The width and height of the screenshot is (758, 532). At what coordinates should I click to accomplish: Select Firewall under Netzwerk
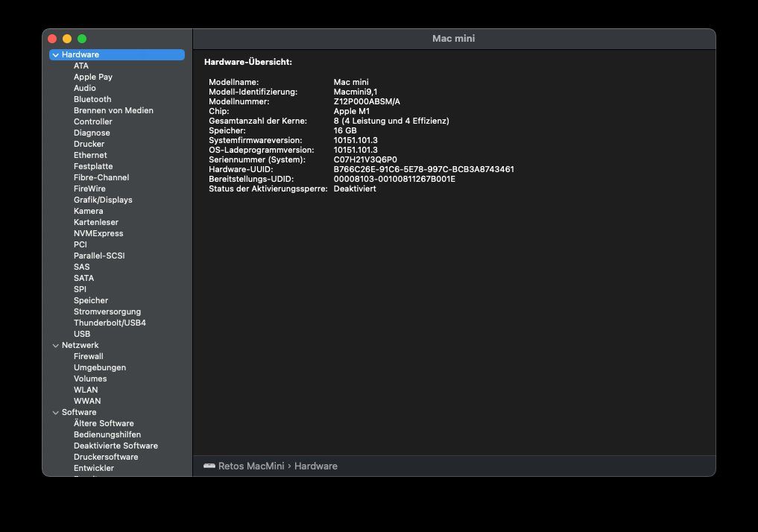tap(89, 356)
